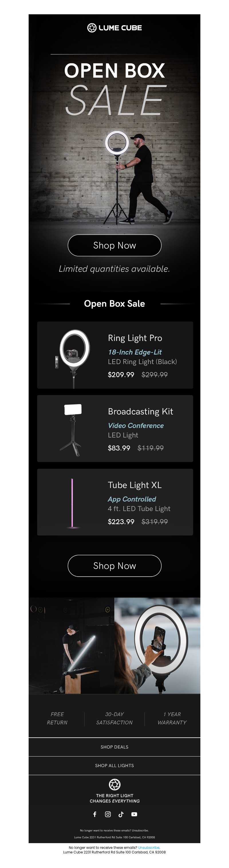
Task: Click the Lume Cube logo at top
Action: (114, 28)
